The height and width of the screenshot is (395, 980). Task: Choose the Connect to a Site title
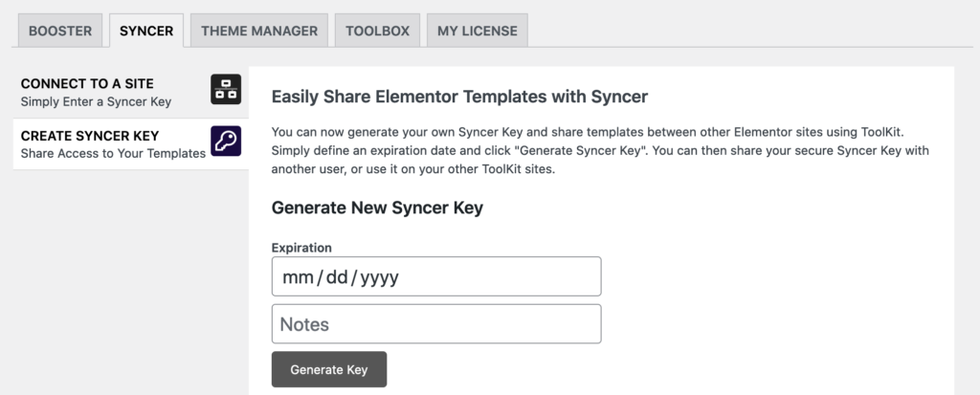(x=87, y=84)
